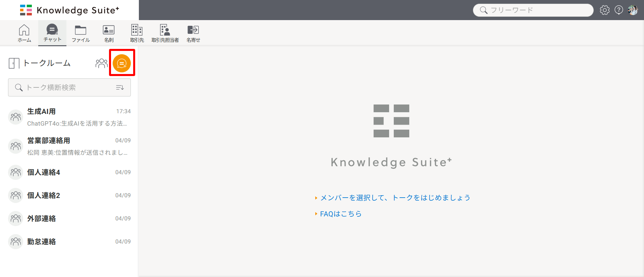The image size is (644, 277).
Task: Click the トークルーム door icon
Action: coord(14,63)
